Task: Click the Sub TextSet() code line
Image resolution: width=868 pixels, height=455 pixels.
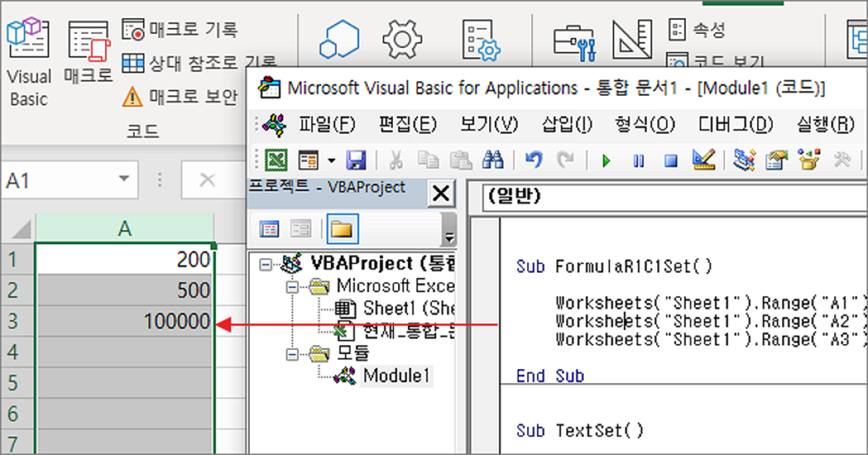Action: pyautogui.click(x=581, y=431)
